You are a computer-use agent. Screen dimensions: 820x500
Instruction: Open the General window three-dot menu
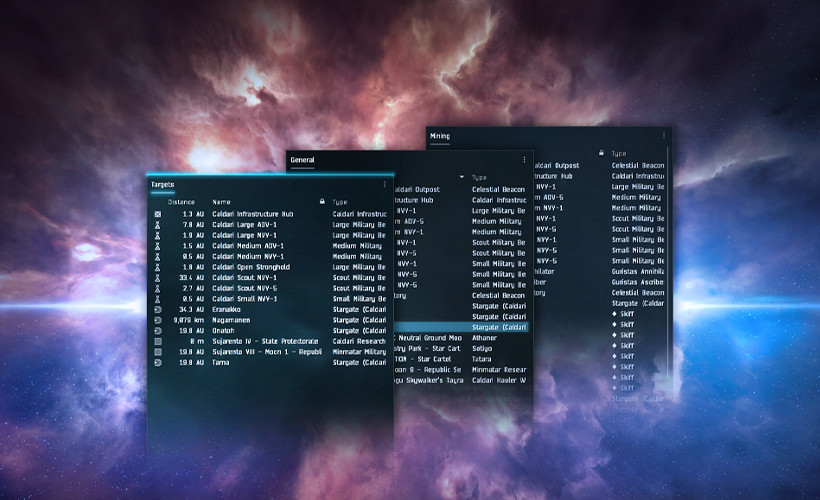click(525, 160)
